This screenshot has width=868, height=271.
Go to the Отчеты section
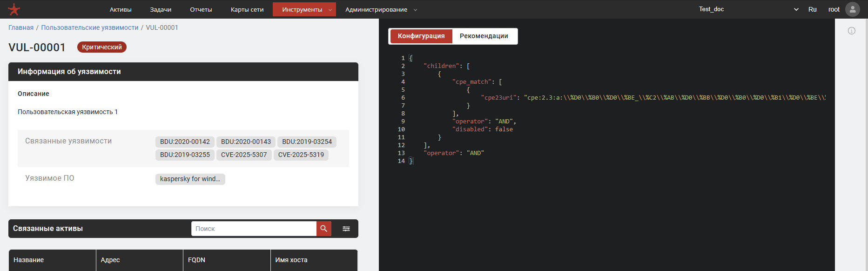pyautogui.click(x=201, y=9)
